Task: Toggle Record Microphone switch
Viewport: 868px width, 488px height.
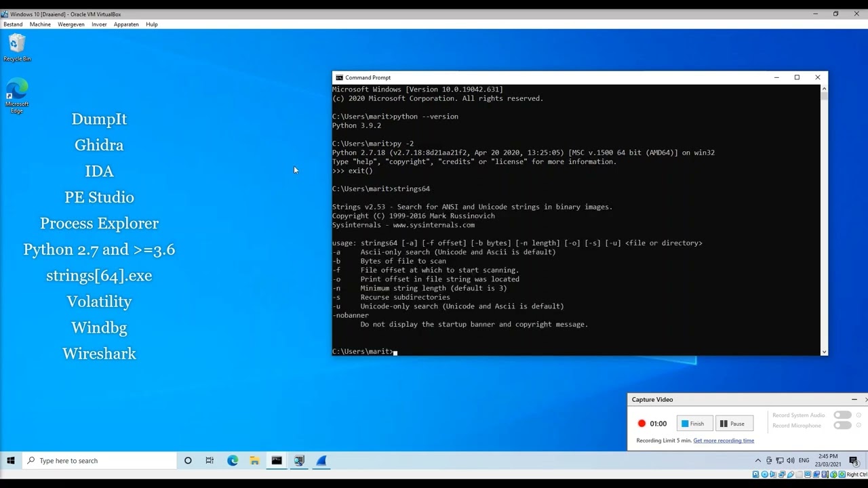Action: click(x=843, y=426)
